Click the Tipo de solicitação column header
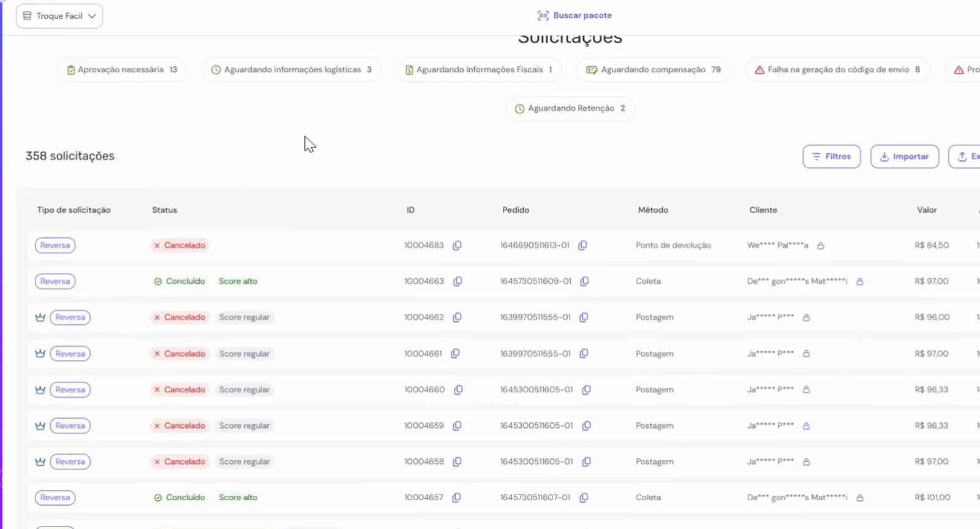The height and width of the screenshot is (529, 980). 74,210
